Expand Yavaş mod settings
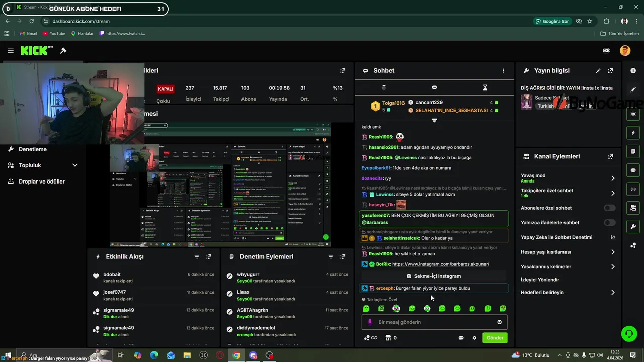This screenshot has height=362, width=644. coord(613,178)
